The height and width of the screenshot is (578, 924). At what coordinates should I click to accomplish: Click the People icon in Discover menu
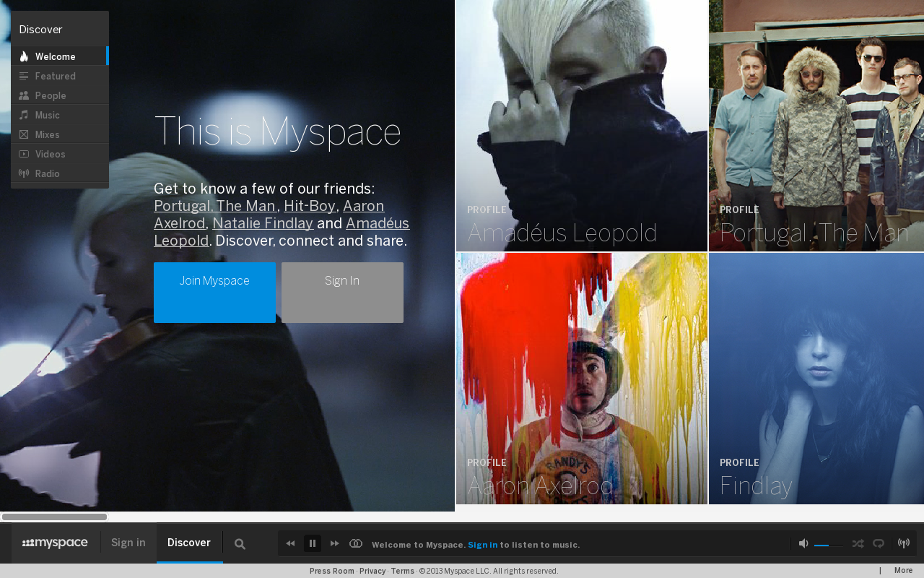[24, 95]
